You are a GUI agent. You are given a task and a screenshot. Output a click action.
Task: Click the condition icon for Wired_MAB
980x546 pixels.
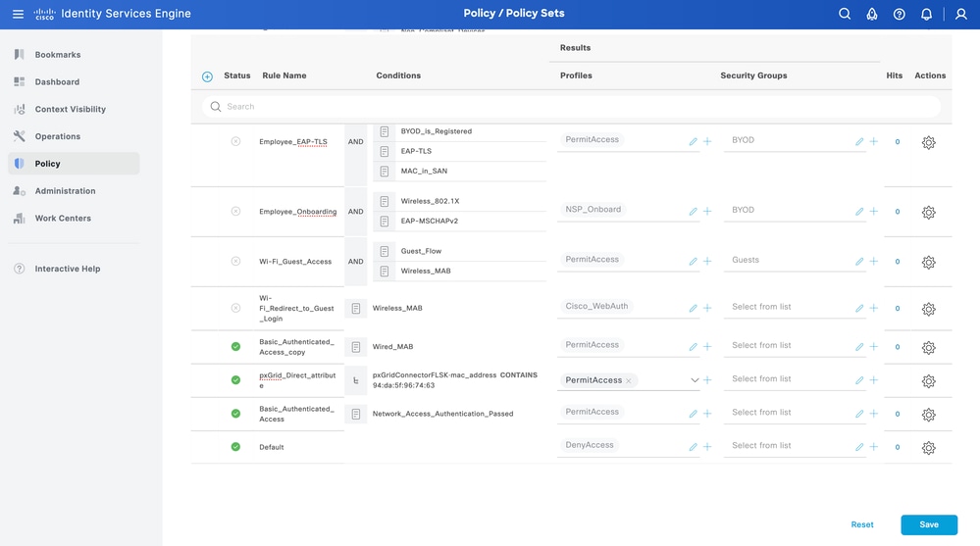pyautogui.click(x=356, y=347)
